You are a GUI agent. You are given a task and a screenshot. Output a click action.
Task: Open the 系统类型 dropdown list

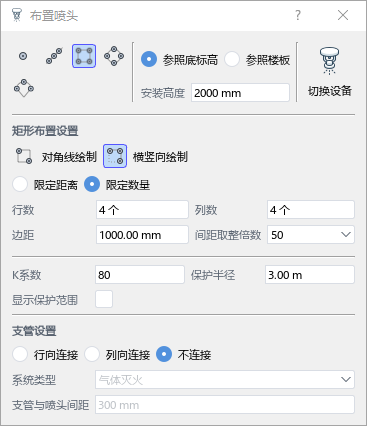[x=225, y=379]
